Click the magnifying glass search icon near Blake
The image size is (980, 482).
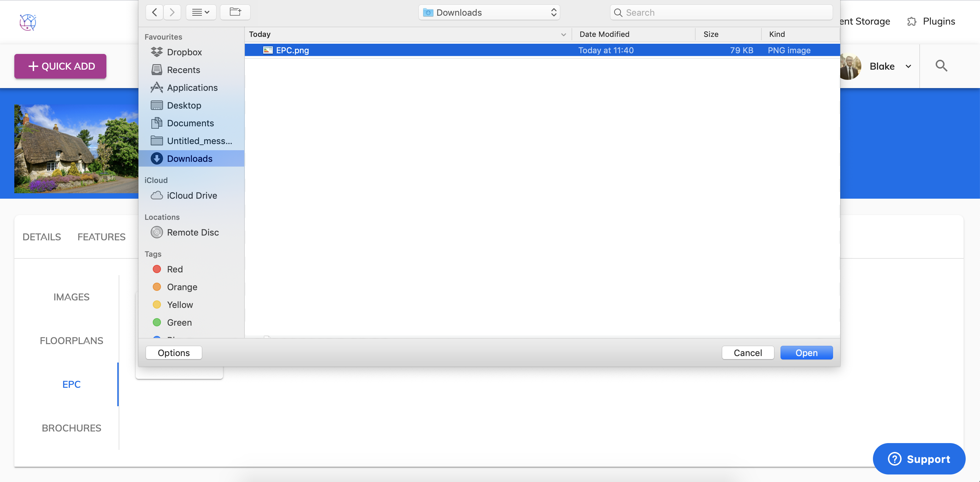tap(941, 66)
